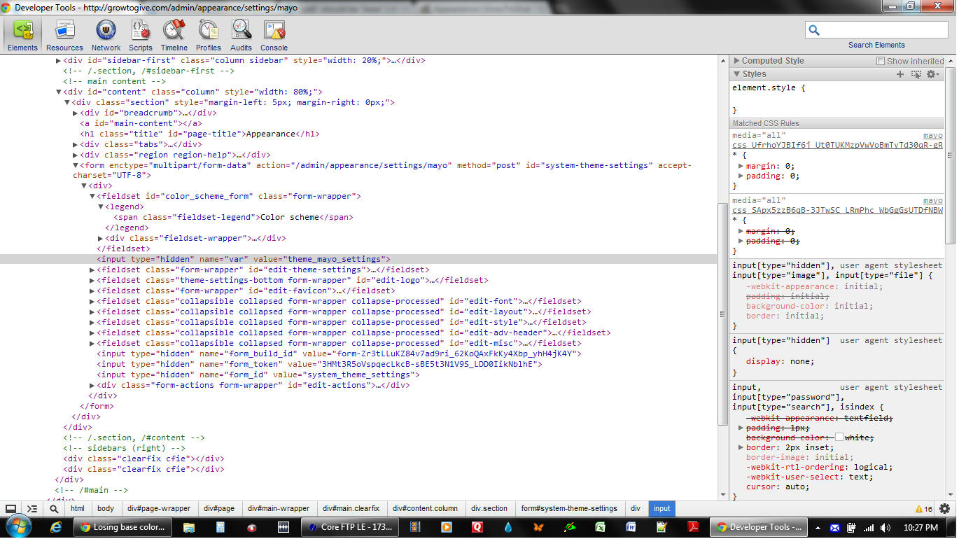Open the Network panel
980x560 pixels.
tap(106, 35)
